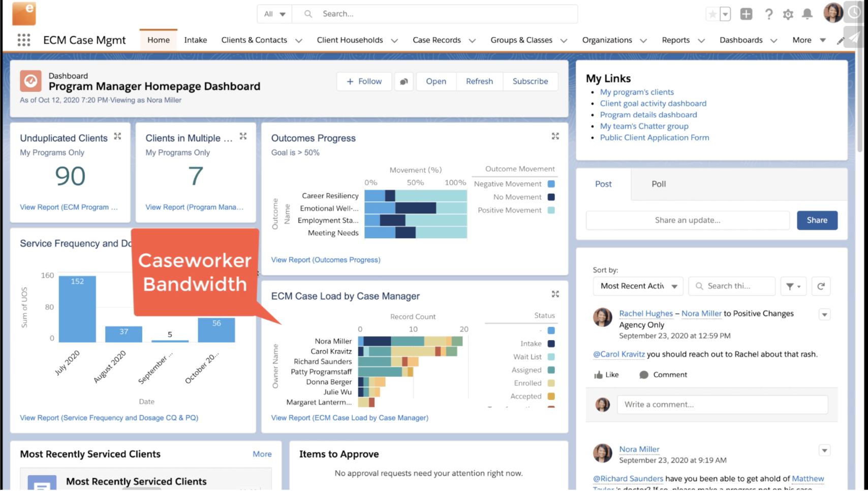Open Public Client Application Form link

point(655,137)
